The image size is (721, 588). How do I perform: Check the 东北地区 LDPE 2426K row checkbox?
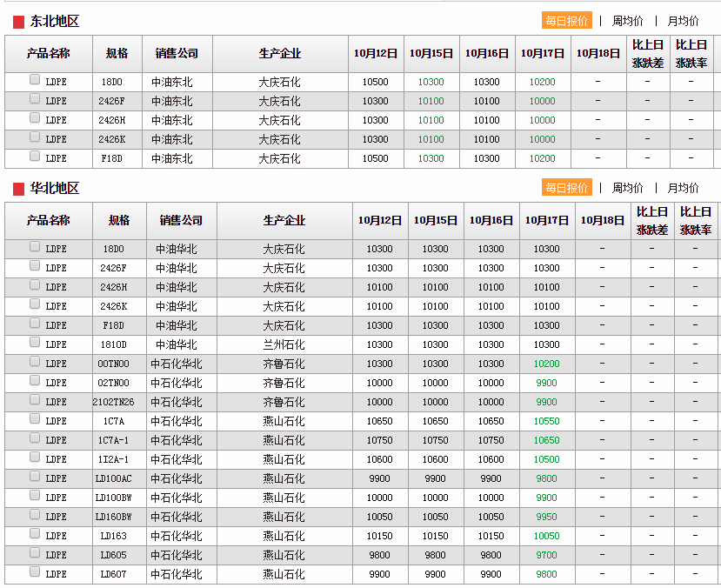35,137
